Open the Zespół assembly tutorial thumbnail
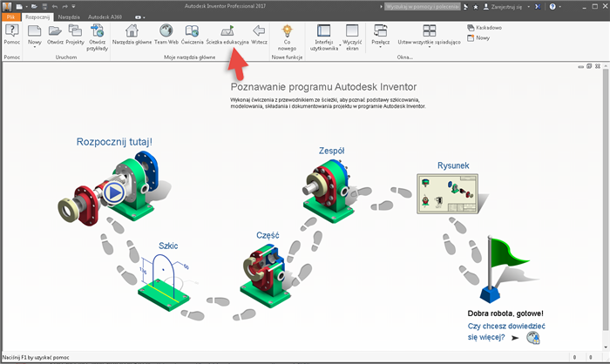Viewport: 610px width, 364px height. (x=329, y=190)
